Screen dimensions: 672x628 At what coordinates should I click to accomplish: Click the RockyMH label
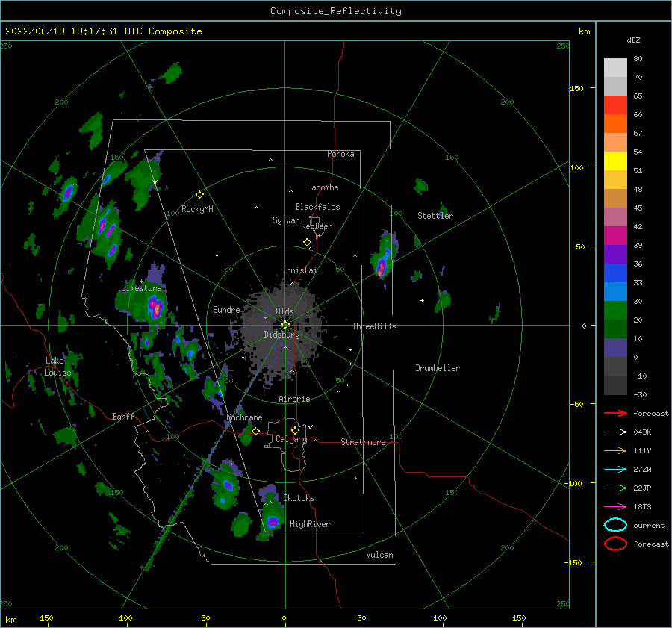pos(197,209)
